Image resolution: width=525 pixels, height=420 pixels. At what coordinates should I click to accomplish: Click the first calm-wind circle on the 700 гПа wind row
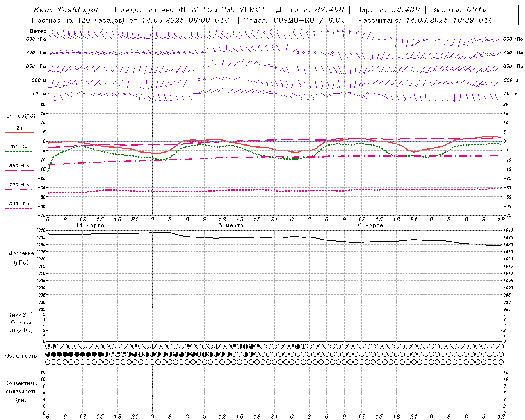click(x=298, y=52)
